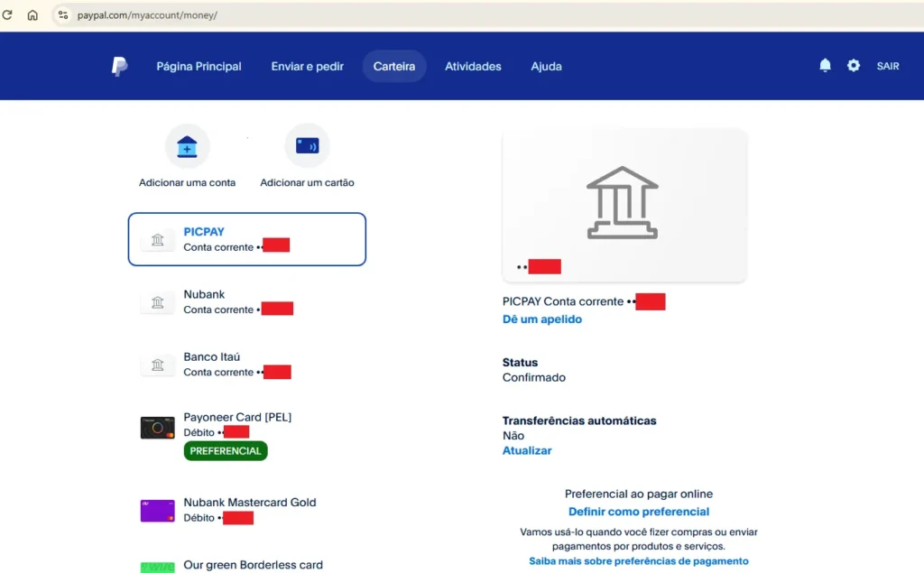Click Atualizar under Transferências automáticas
Viewport: 924px width, 573px height.
click(527, 450)
